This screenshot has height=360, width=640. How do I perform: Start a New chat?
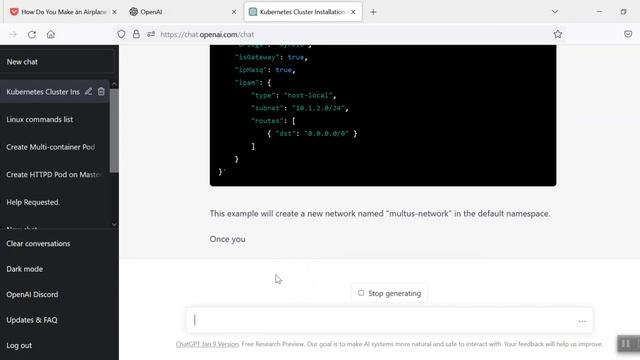(x=57, y=62)
